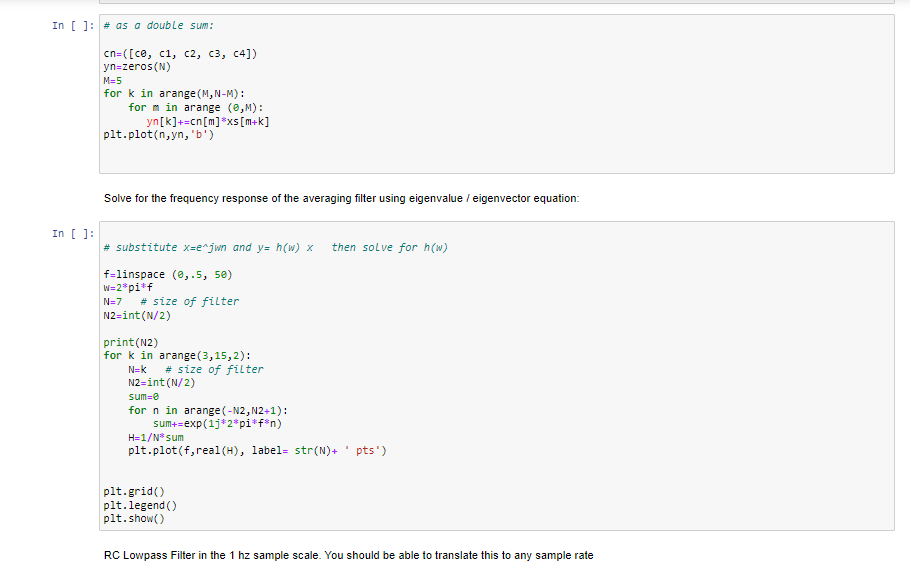
Task: Click the line 'N=k # size of filter'
Action: 196,370
